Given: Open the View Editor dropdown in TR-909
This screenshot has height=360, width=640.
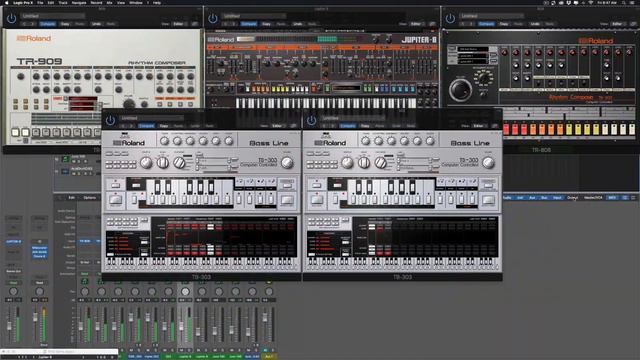Looking at the screenshot, I should (180, 24).
